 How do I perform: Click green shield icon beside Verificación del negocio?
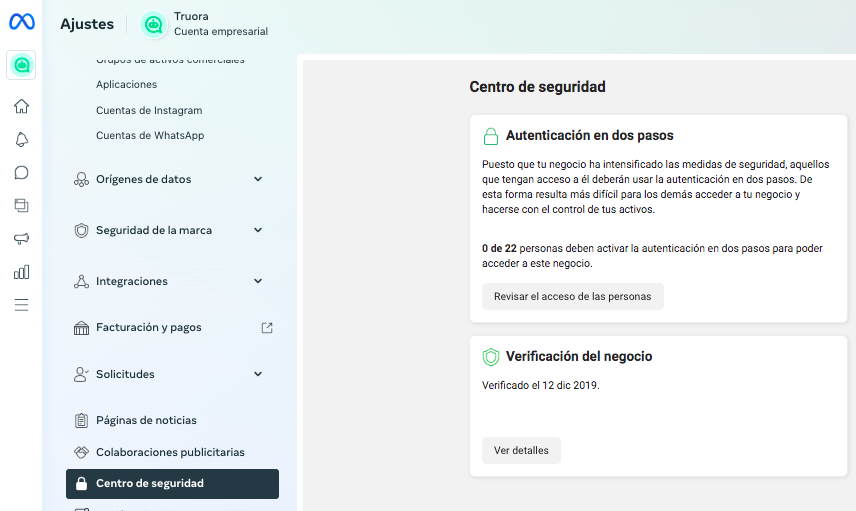491,357
